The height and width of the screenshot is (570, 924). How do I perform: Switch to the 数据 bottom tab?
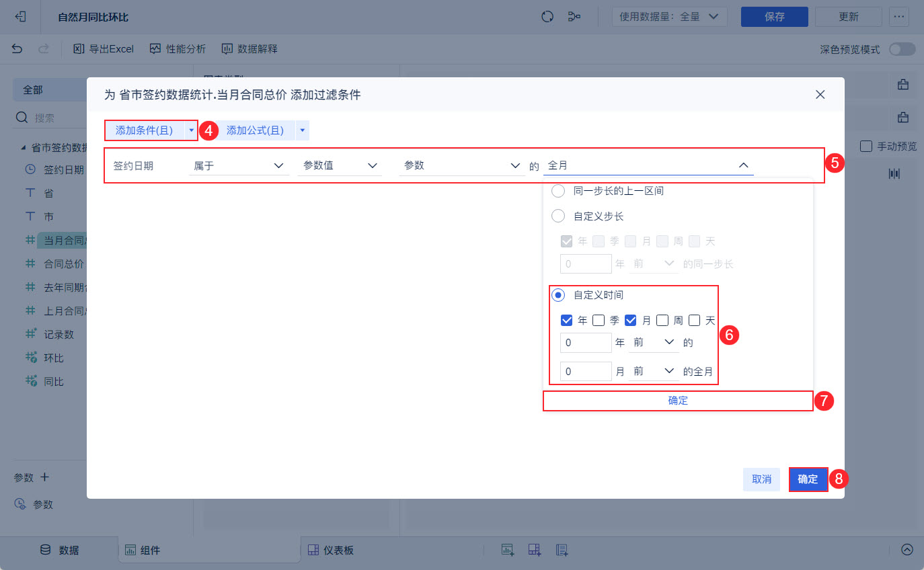pos(60,550)
